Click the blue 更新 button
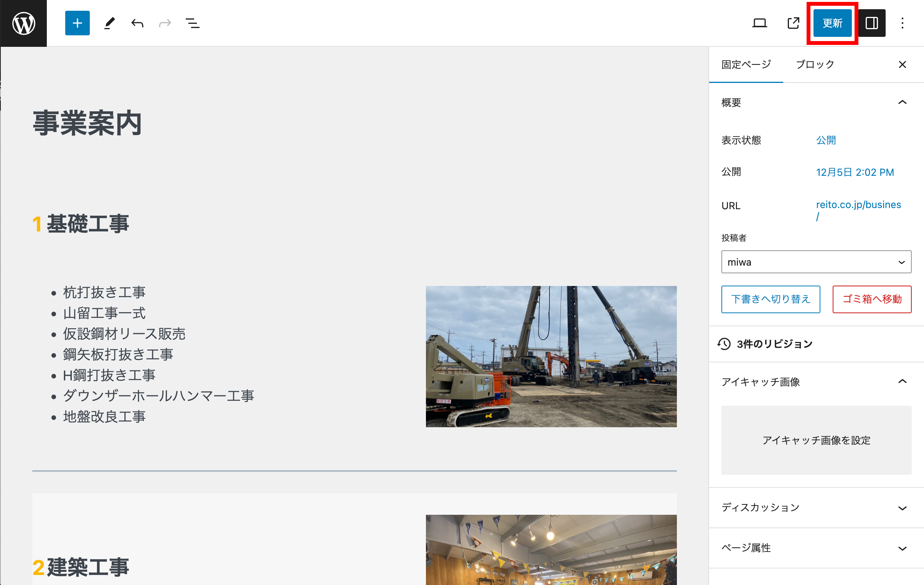Image resolution: width=924 pixels, height=585 pixels. click(832, 23)
